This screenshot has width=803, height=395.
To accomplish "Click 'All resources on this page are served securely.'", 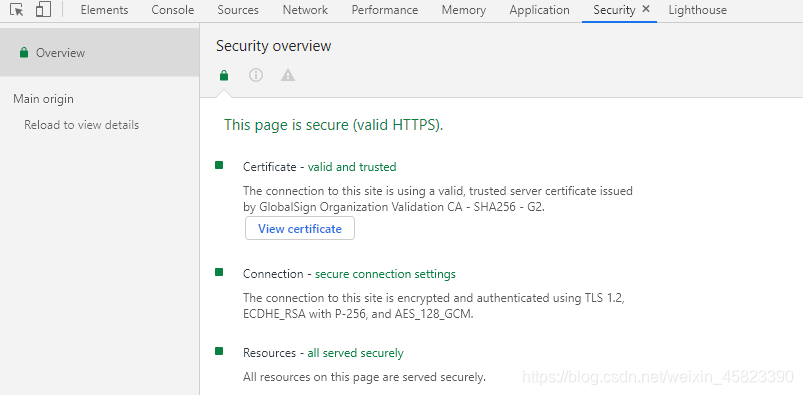I will 364,377.
